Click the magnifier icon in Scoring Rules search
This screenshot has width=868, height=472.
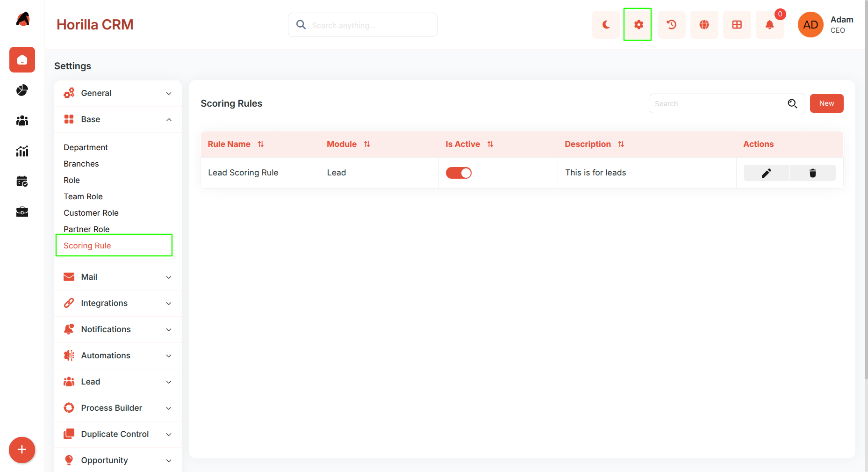point(792,103)
